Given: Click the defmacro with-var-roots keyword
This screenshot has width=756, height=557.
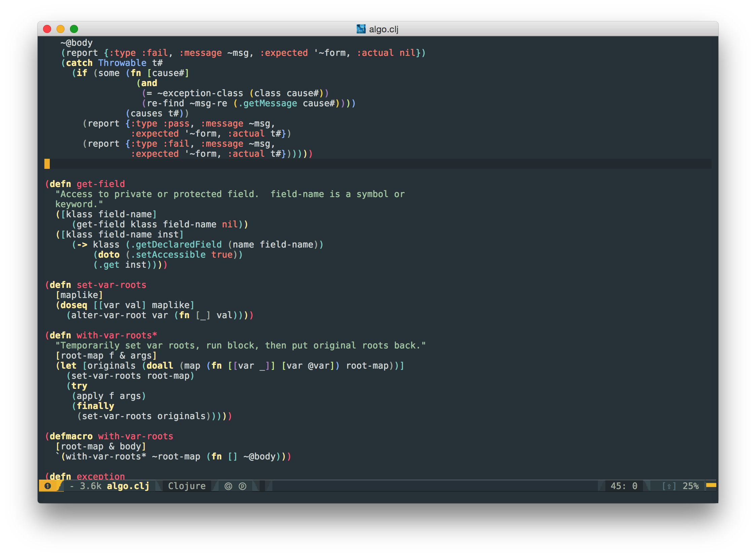Looking at the screenshot, I should [71, 436].
